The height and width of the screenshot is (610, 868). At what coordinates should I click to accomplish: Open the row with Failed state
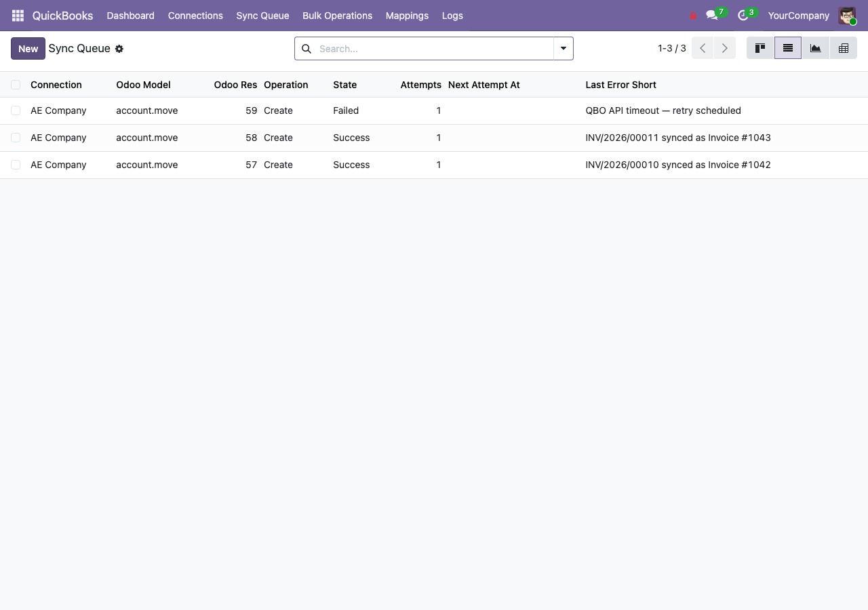(434, 110)
